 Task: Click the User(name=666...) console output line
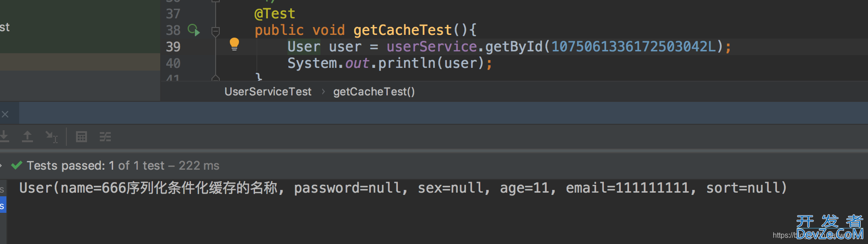[x=403, y=188]
